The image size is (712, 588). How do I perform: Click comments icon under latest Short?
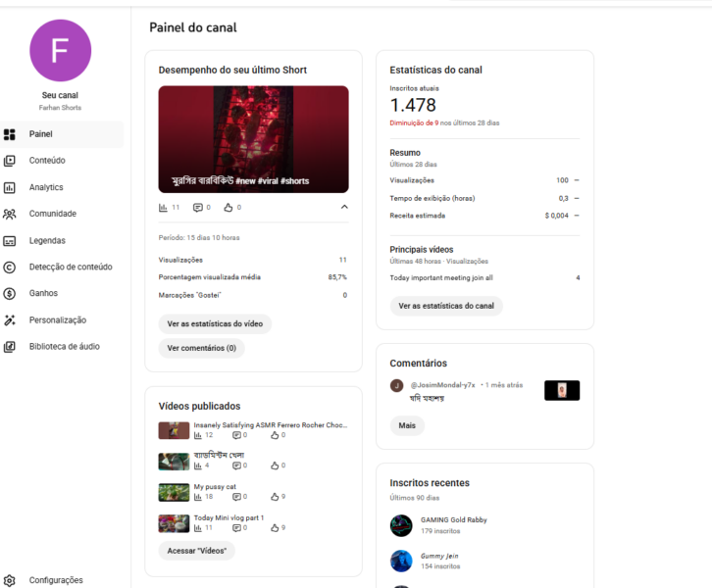click(x=197, y=208)
